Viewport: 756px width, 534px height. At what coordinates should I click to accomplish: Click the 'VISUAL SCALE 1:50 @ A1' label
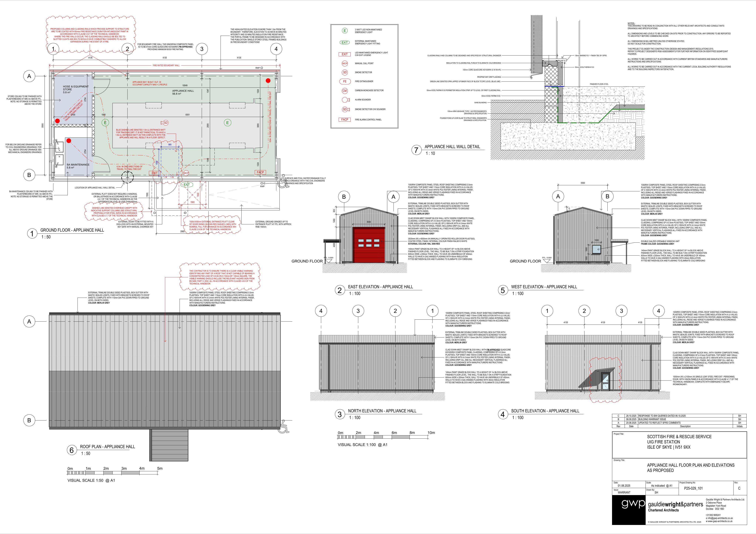pyautogui.click(x=91, y=480)
